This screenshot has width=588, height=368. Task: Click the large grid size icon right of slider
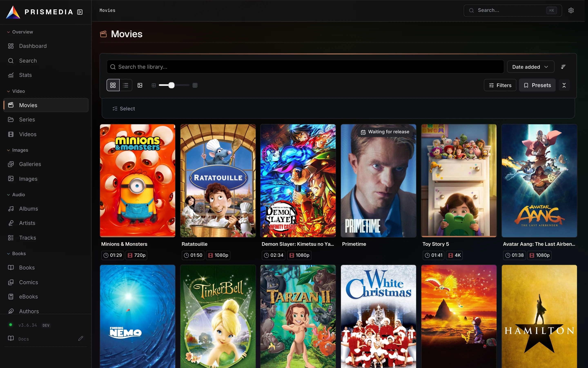(x=195, y=85)
